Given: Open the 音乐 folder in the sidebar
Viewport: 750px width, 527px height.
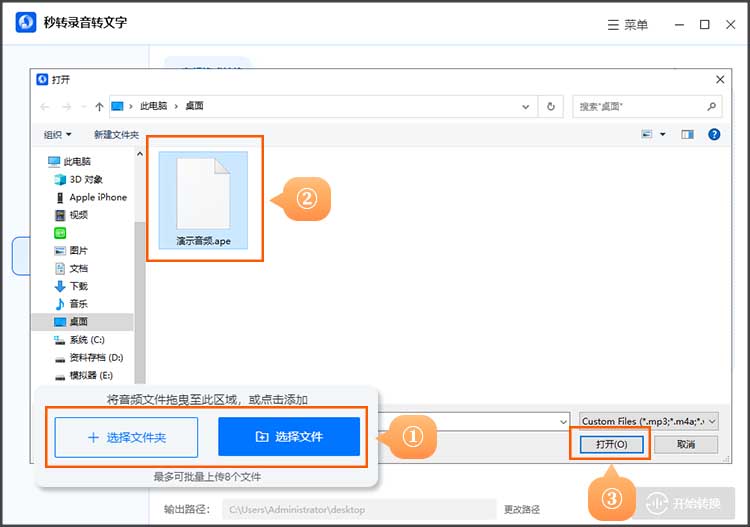Looking at the screenshot, I should [x=77, y=304].
